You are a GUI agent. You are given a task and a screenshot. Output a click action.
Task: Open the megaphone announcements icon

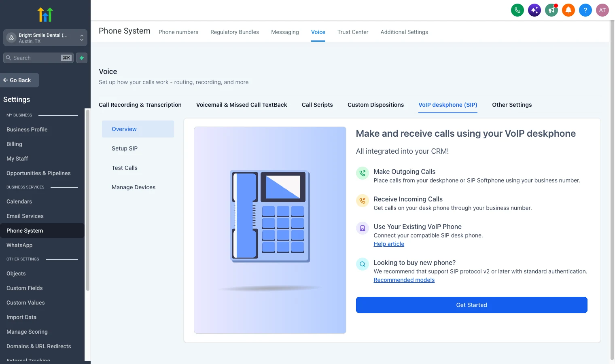pyautogui.click(x=551, y=10)
